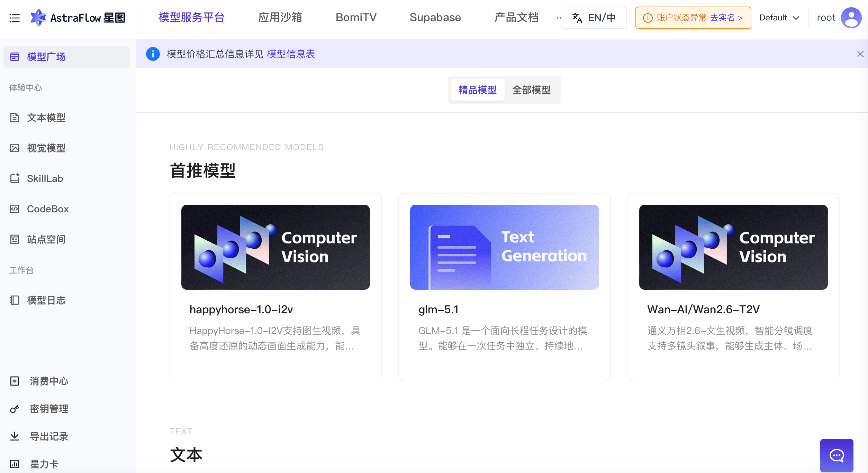
Task: Open CodeBox from the sidebar
Action: 67,209
